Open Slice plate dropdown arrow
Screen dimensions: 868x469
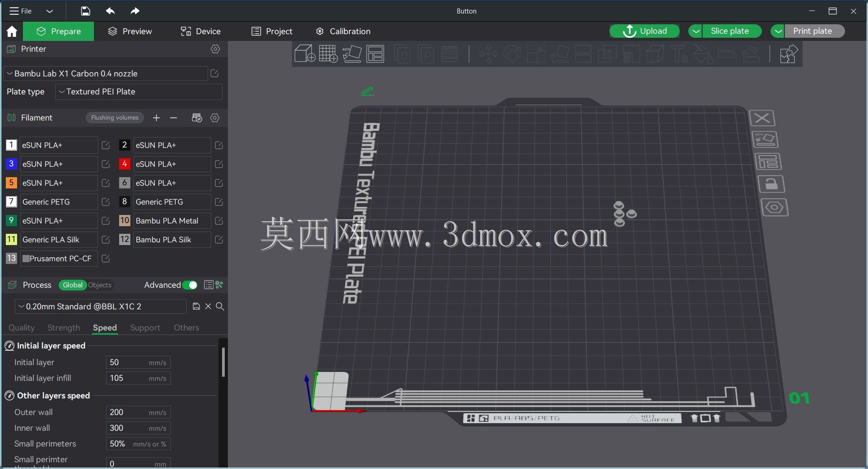pos(695,31)
